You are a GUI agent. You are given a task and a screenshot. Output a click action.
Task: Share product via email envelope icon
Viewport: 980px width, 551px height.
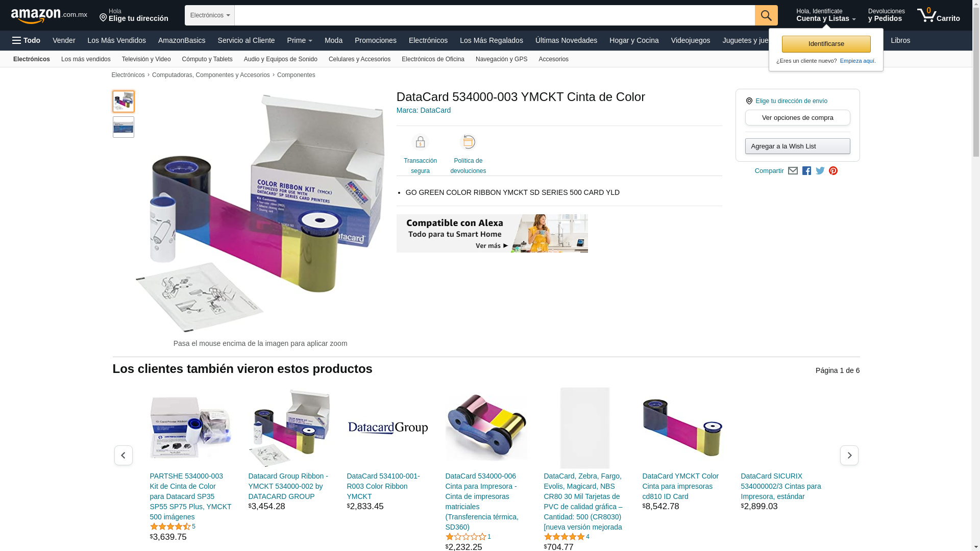[793, 171]
